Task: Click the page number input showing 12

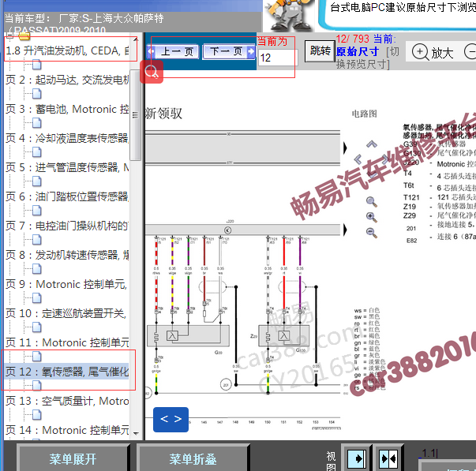Action: (x=277, y=58)
